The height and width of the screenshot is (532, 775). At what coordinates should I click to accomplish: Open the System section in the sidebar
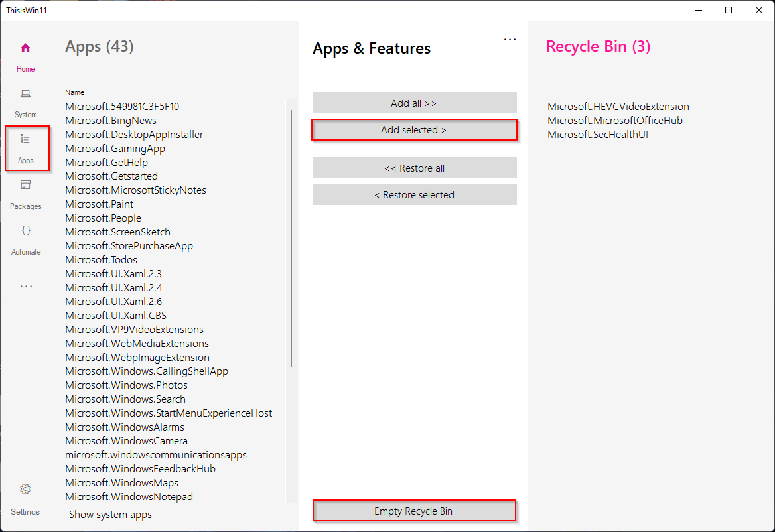[25, 103]
